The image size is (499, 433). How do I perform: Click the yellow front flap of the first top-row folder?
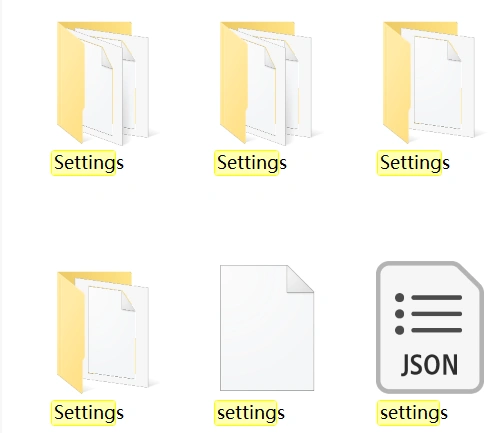[70, 83]
